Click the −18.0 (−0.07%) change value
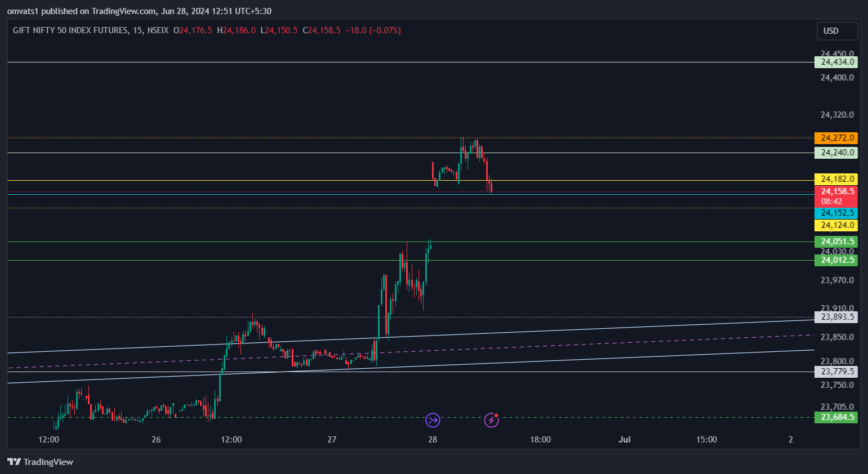The height and width of the screenshot is (474, 868). pyautogui.click(x=373, y=30)
